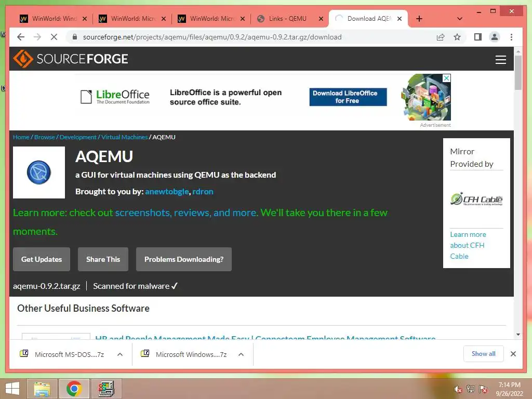
Task: Click the page vertical scrollbar thumb
Action: pos(518,73)
